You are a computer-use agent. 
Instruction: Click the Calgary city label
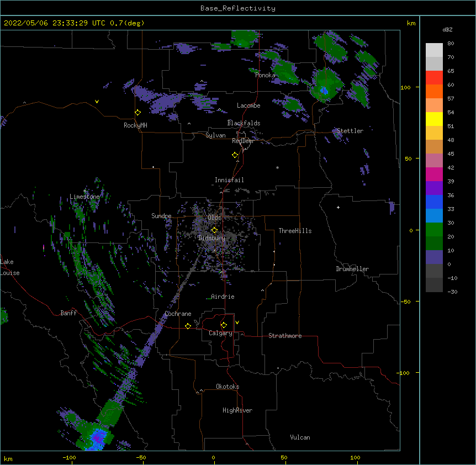220,333
